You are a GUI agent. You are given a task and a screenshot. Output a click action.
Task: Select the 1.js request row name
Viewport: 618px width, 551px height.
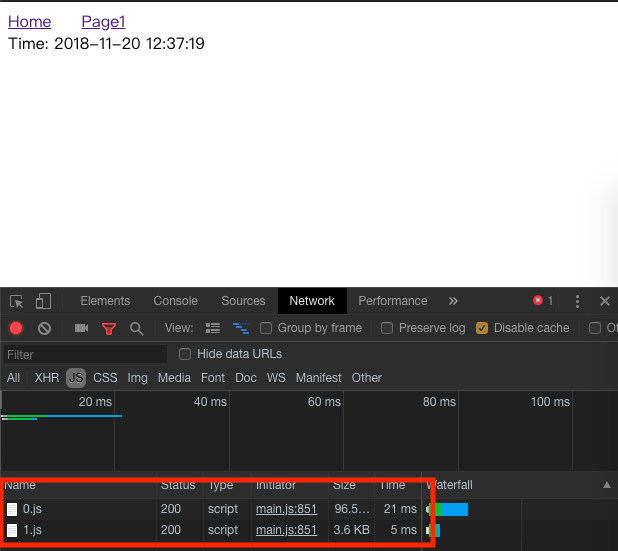(x=32, y=530)
